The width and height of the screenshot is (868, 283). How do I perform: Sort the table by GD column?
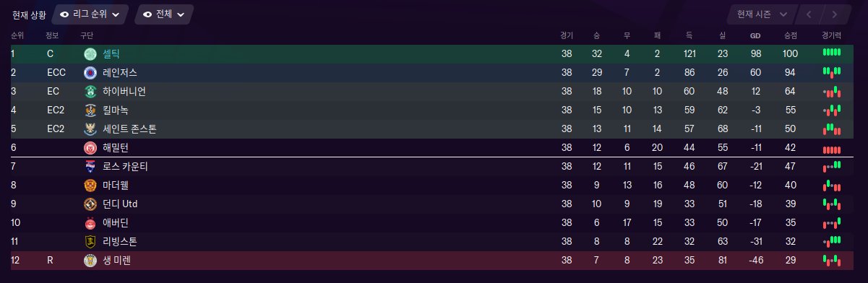(x=755, y=35)
